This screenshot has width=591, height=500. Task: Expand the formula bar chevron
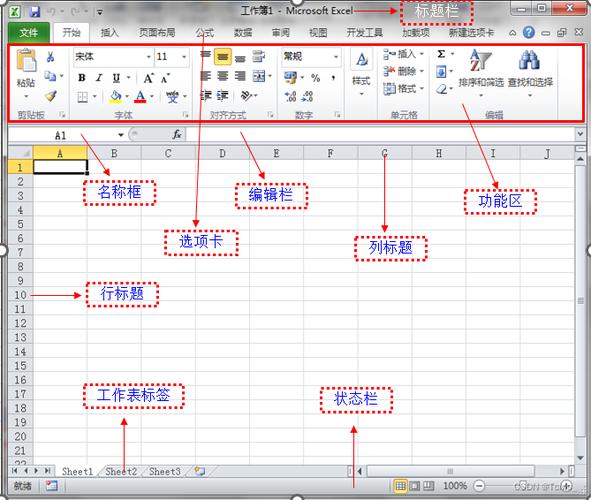pos(580,133)
